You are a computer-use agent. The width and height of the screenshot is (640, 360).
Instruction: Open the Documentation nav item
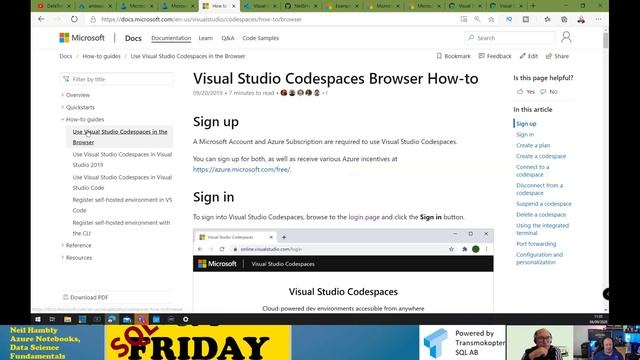[171, 38]
